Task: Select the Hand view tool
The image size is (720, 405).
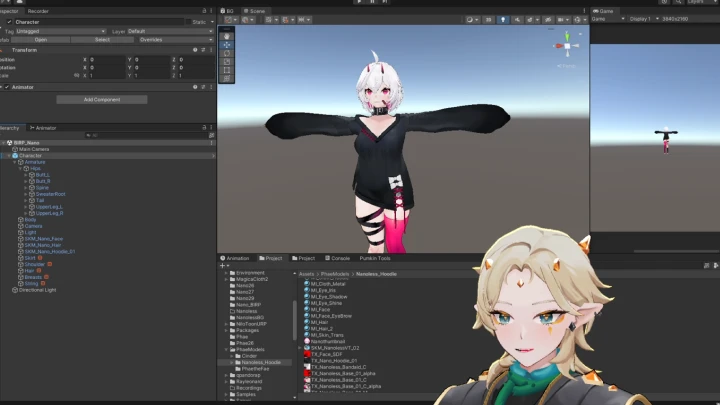Action: click(227, 36)
